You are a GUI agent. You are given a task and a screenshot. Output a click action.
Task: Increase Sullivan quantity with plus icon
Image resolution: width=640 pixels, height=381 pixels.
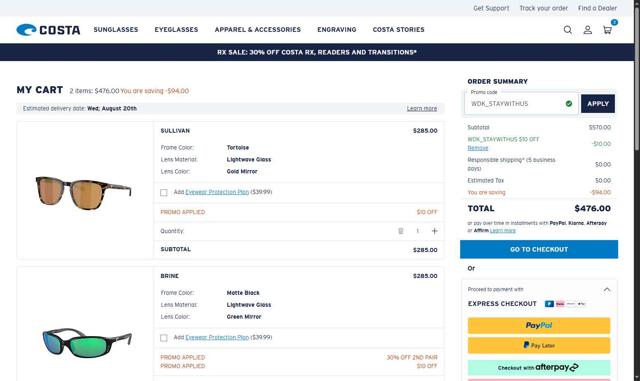point(434,231)
